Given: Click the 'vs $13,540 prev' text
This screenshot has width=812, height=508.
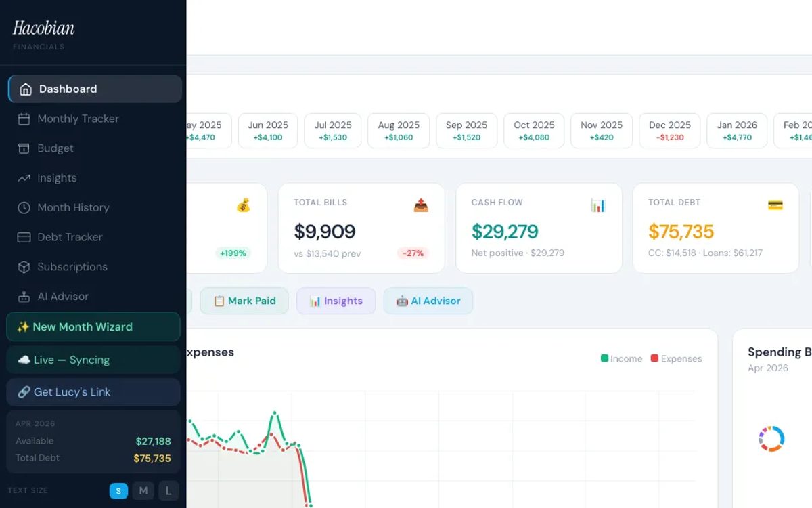Looking at the screenshot, I should click(328, 254).
